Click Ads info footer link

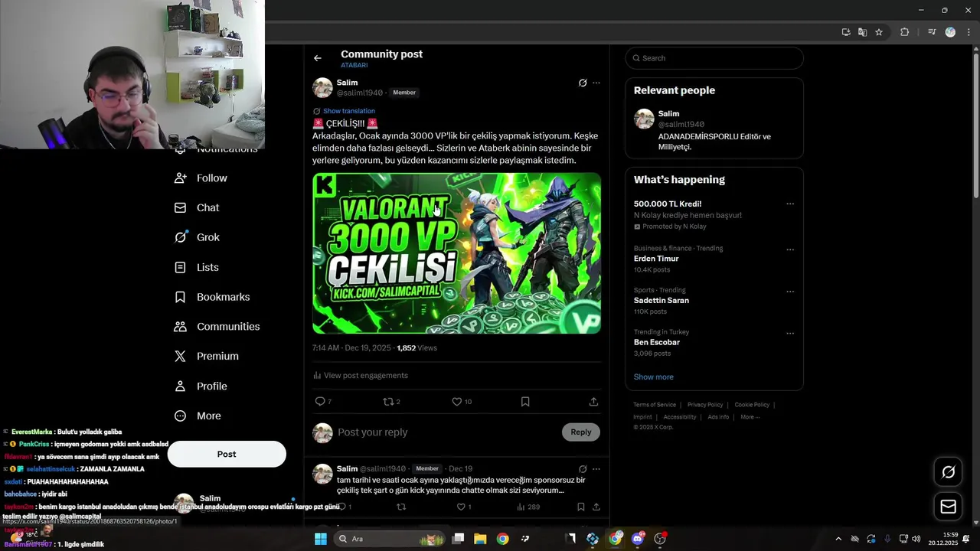[718, 417]
